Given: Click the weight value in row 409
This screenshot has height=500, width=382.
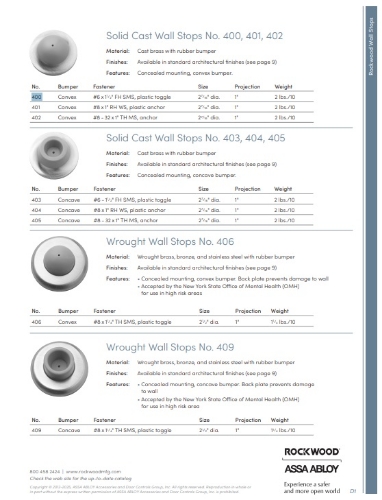Looking at the screenshot, I should [x=283, y=430].
